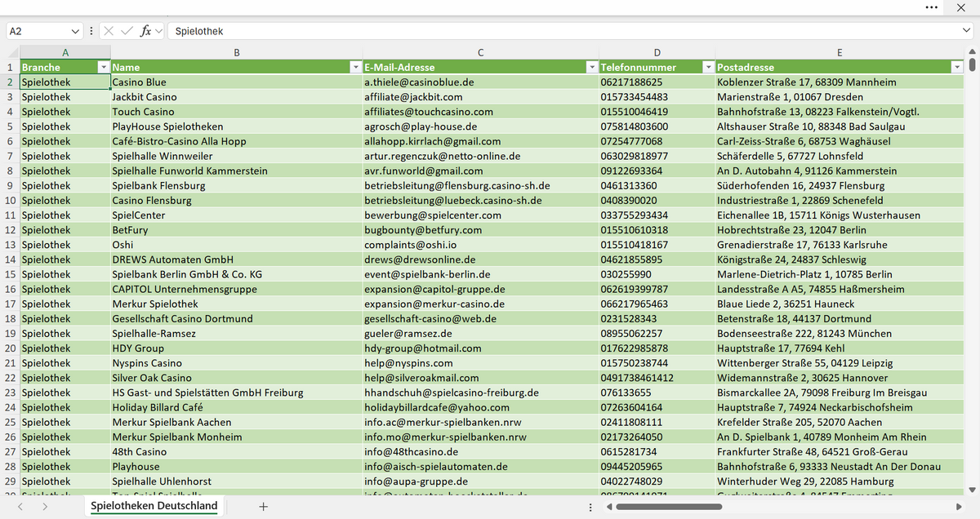Select cell Oshi
This screenshot has width=980, height=519.
point(236,245)
